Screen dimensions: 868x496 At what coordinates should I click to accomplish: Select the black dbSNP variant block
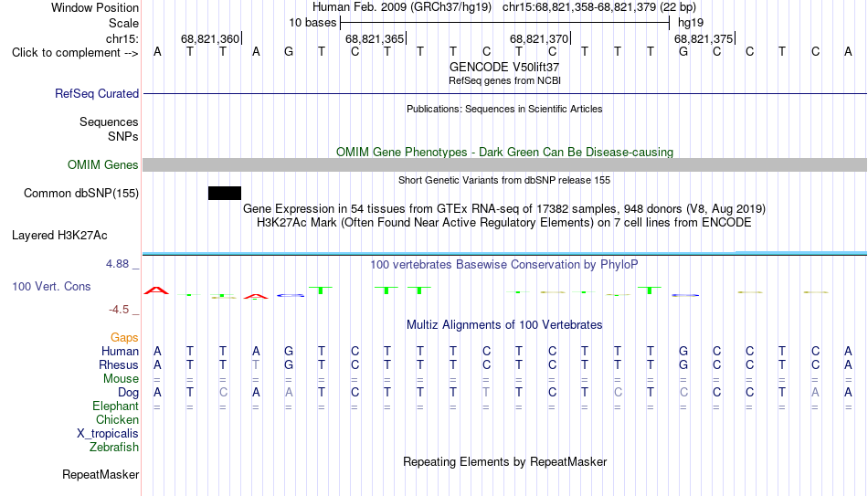click(x=225, y=194)
